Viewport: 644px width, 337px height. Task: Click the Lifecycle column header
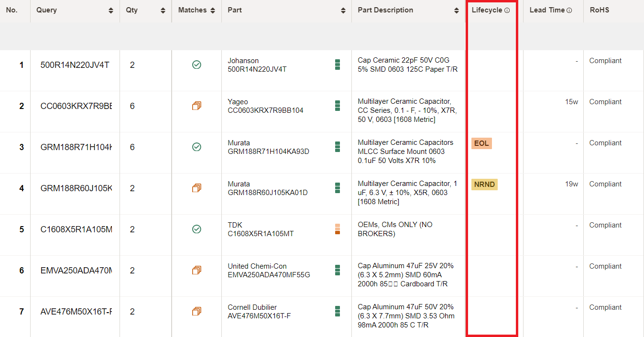(487, 10)
